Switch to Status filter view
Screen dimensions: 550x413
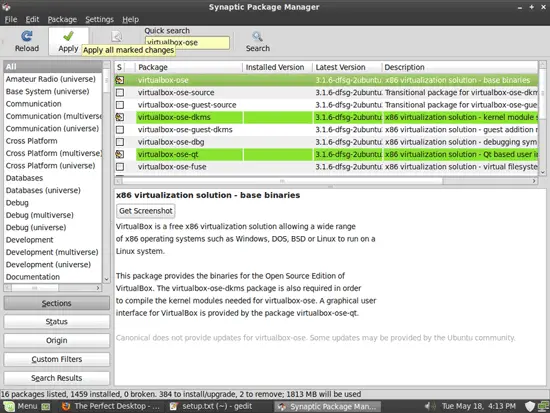pyautogui.click(x=56, y=322)
